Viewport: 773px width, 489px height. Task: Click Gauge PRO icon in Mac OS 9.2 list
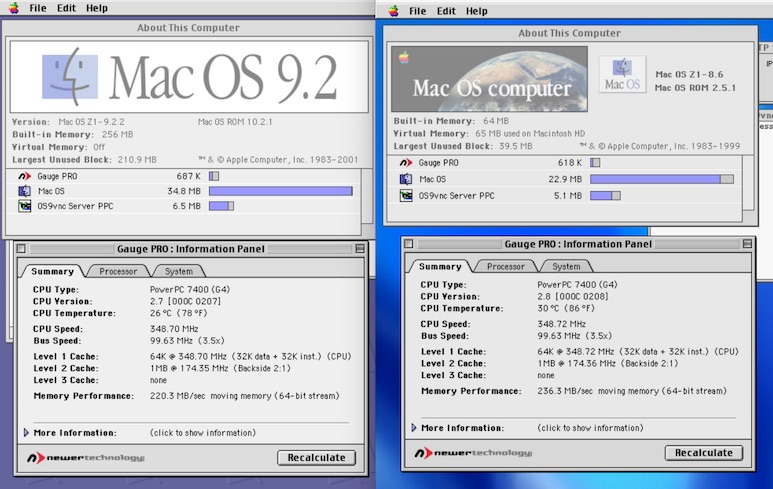pos(25,176)
